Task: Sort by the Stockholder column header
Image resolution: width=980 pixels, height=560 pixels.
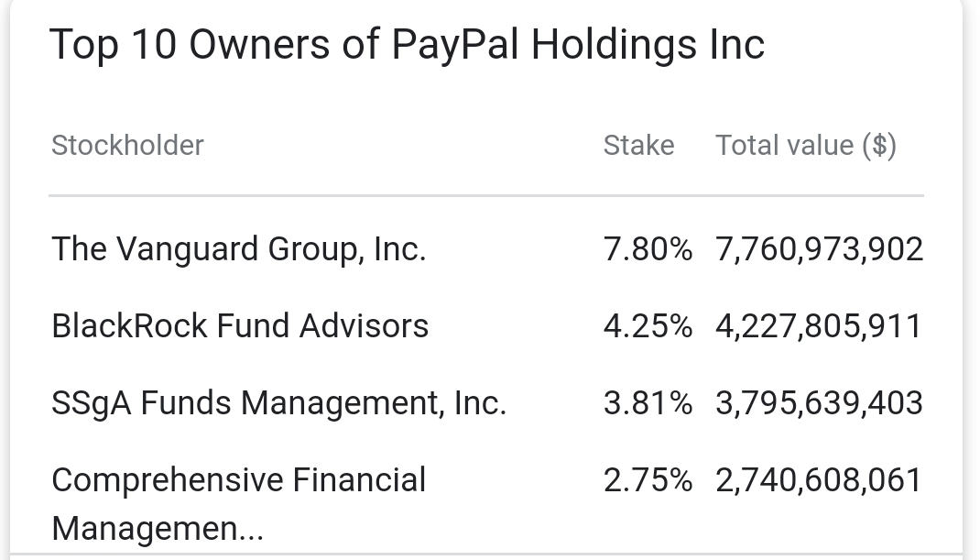Action: (127, 145)
